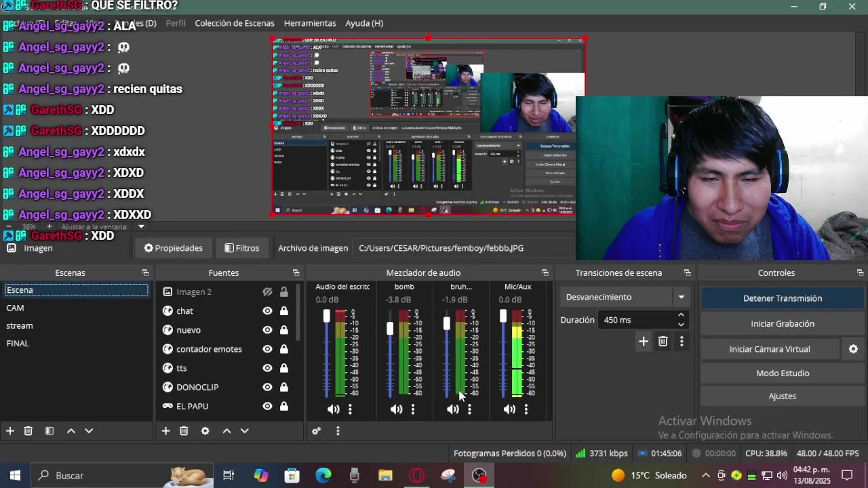Open Ajustes settings
This screenshot has height=488, width=868.
click(783, 396)
